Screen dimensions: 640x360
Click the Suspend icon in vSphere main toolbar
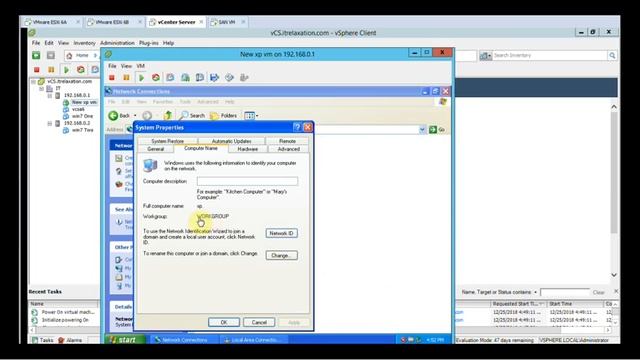[x=51, y=70]
